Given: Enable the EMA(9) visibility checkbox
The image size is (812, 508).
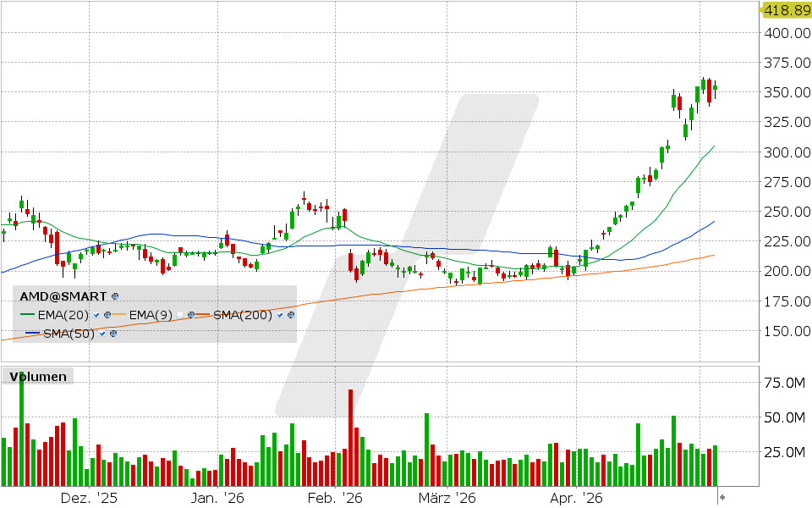Looking at the screenshot, I should (180, 315).
